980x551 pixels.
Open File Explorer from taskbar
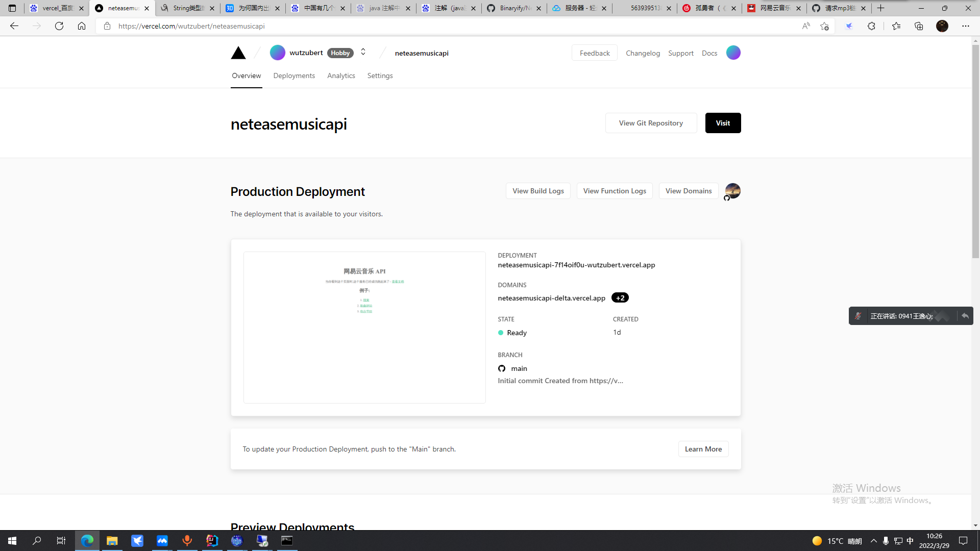pos(112,541)
